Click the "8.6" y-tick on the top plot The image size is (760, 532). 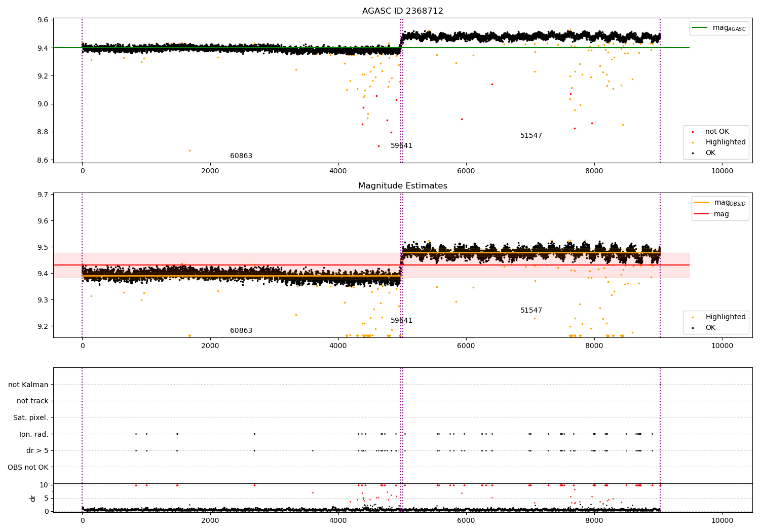coord(43,160)
